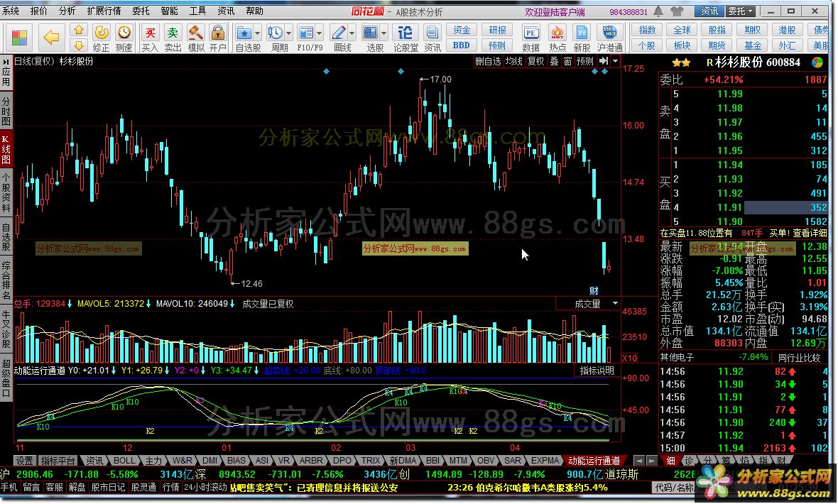Select the 画线 pencil drawing tool
Image resolution: width=838 pixels, height=504 pixels.
pos(338,33)
